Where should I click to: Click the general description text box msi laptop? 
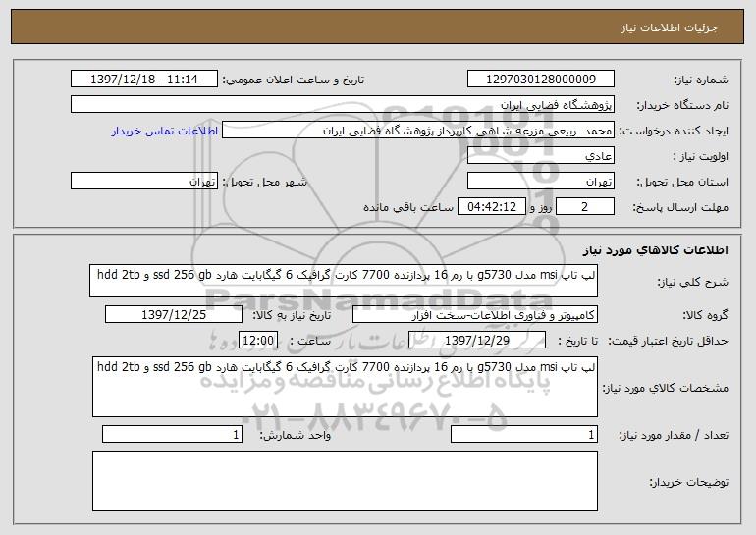pos(344,281)
